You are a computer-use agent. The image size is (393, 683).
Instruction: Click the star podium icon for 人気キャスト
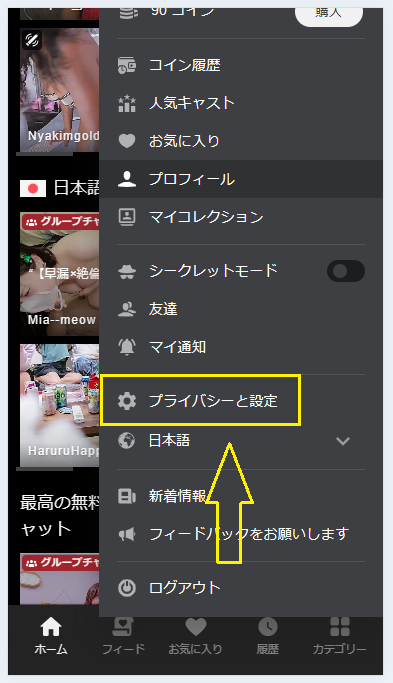coord(127,103)
